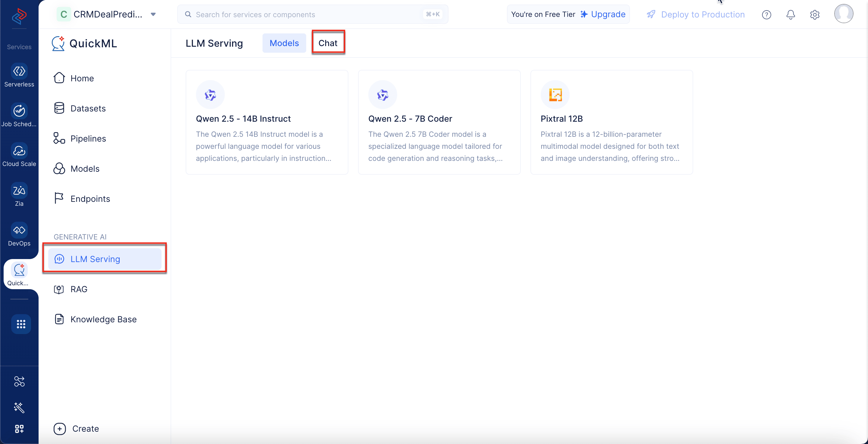868x444 pixels.
Task: Focus the search for services field
Action: coord(313,14)
